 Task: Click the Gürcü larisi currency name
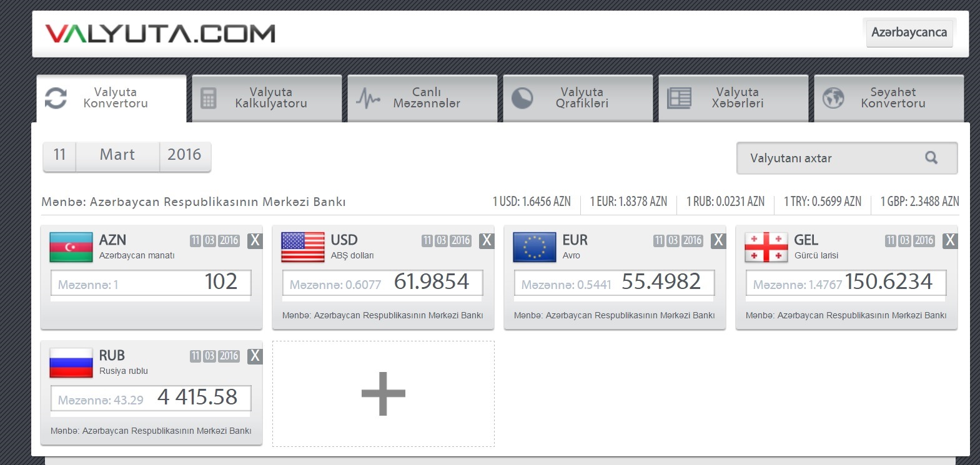point(816,255)
